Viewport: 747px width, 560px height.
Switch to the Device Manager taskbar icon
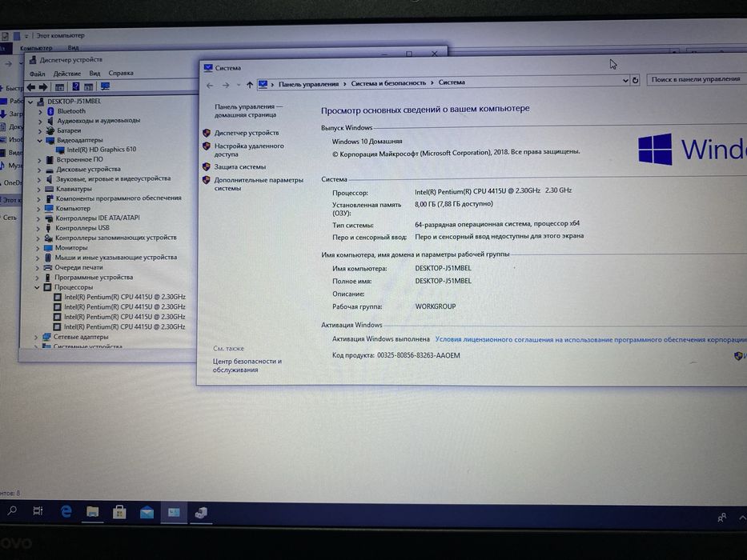point(201,514)
